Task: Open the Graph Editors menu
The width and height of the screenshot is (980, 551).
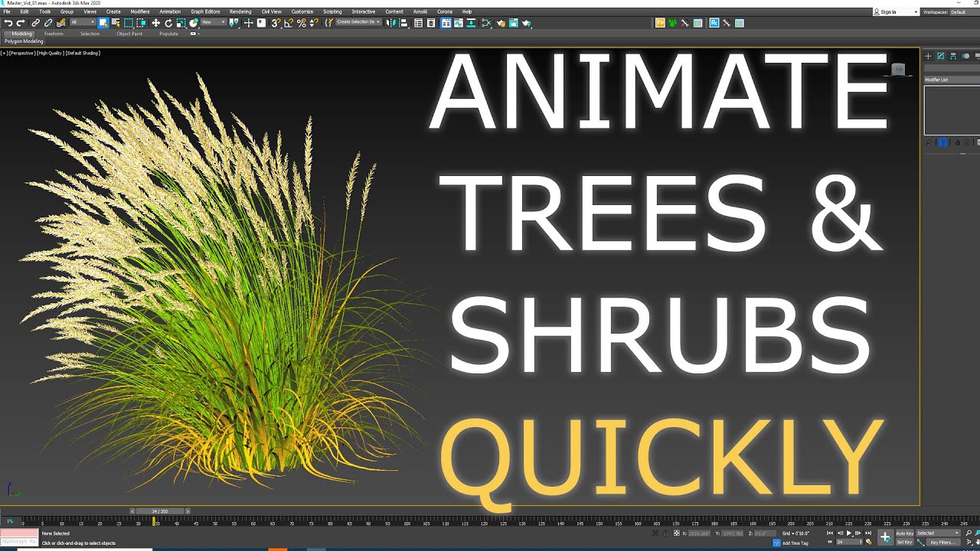Action: click(205, 12)
